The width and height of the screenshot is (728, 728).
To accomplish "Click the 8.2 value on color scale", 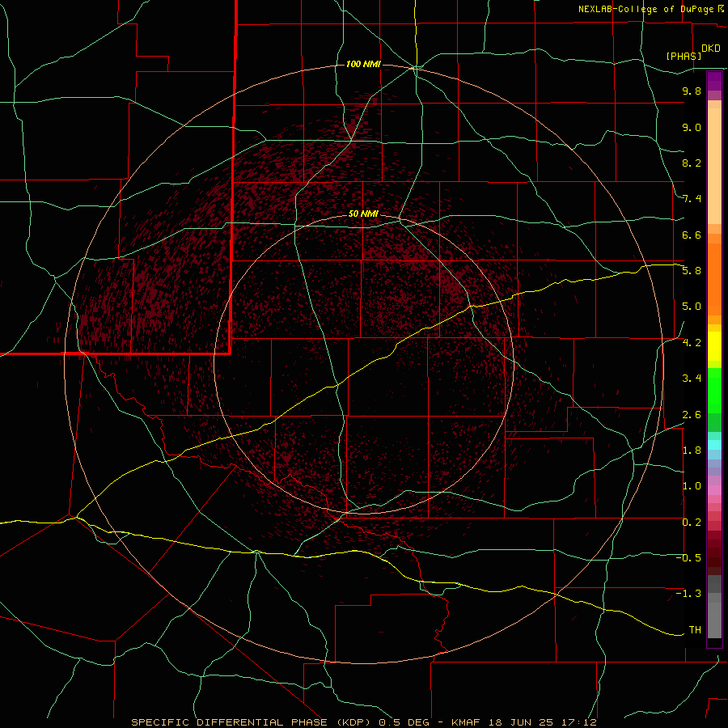I will (692, 163).
